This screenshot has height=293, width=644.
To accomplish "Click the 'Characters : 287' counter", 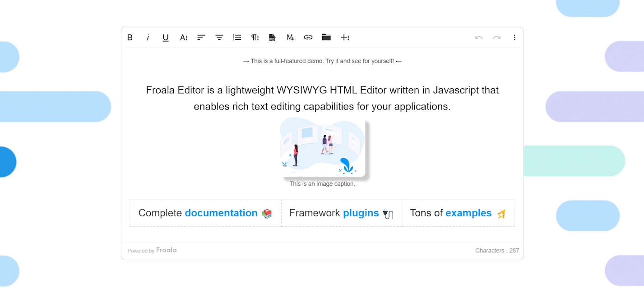I will (x=497, y=251).
